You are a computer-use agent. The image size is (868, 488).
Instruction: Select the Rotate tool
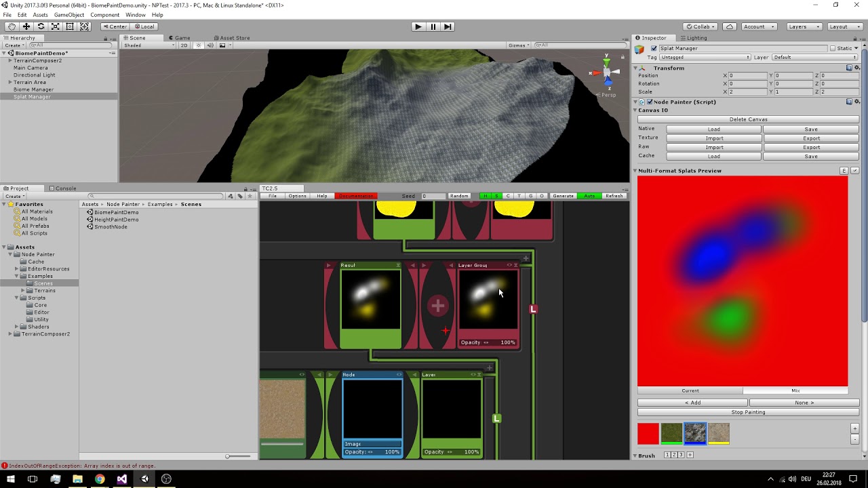(x=41, y=26)
